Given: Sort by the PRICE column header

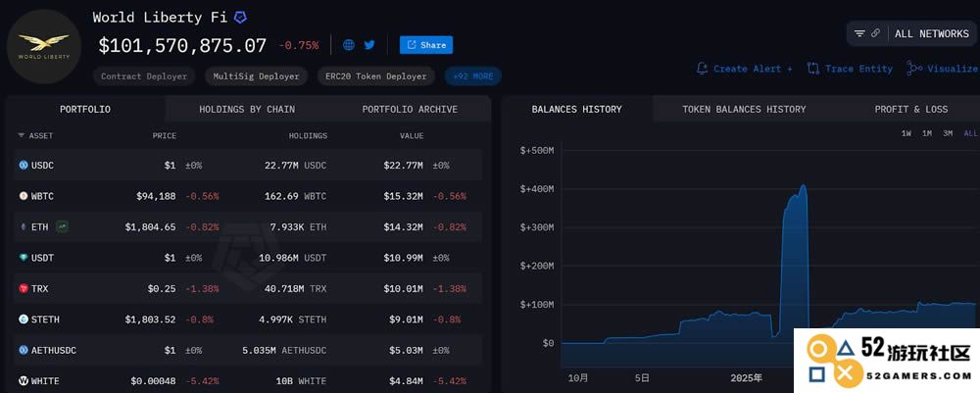Looking at the screenshot, I should 165,135.
